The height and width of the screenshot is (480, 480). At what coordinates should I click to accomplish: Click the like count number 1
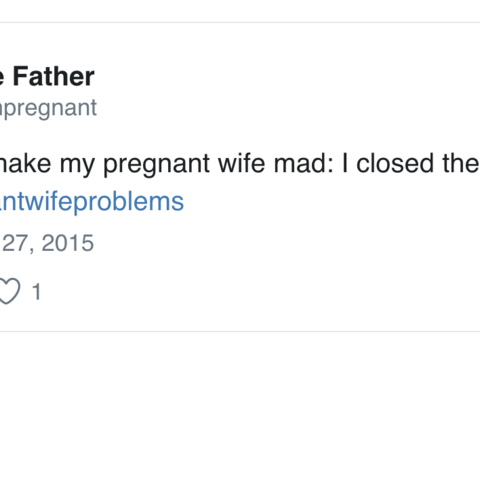[x=36, y=292]
